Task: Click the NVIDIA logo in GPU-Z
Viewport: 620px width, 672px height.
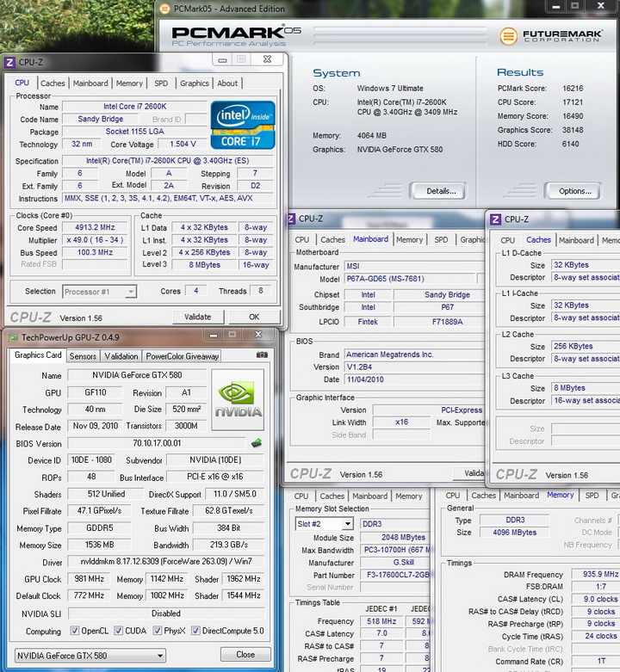Action: tap(238, 400)
